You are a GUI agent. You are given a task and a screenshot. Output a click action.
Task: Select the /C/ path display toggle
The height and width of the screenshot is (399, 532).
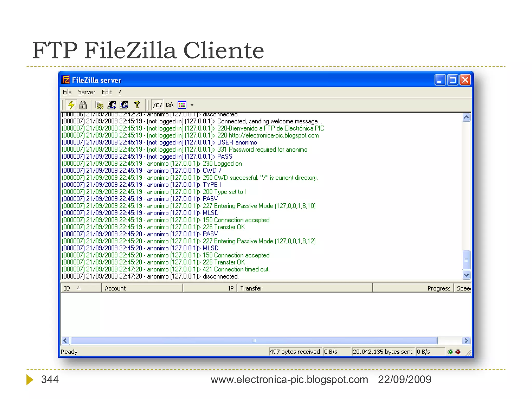[x=157, y=105]
